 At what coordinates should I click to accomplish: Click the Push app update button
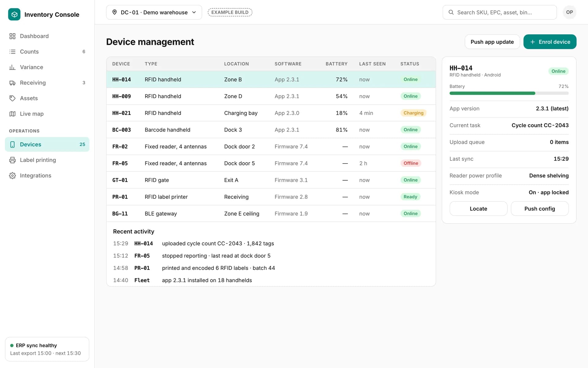[492, 42]
